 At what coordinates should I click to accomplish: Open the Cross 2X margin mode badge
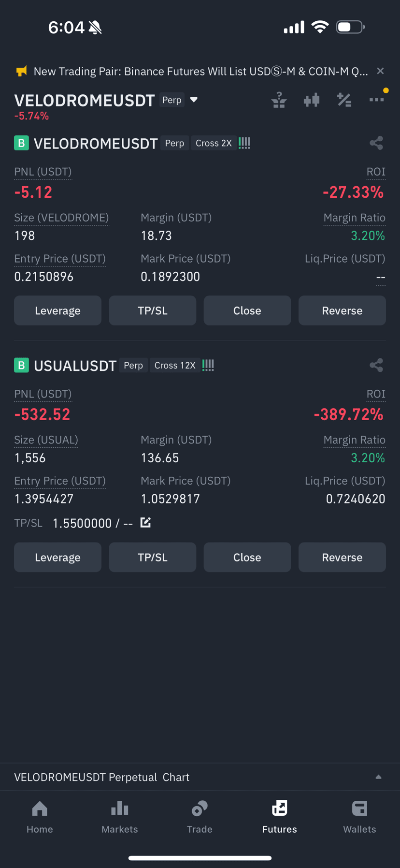pos(214,143)
